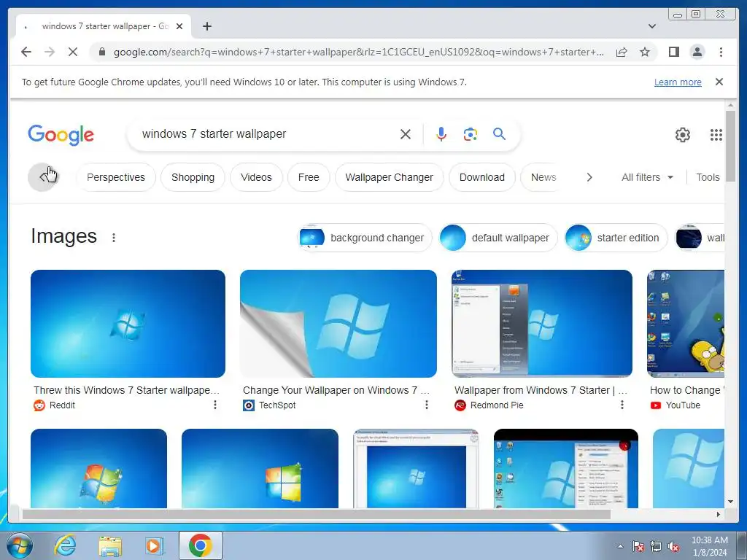Screen dimensions: 747x560
Task: Open Threw this Windows 7 Starter wallpaper link
Action: coord(126,390)
